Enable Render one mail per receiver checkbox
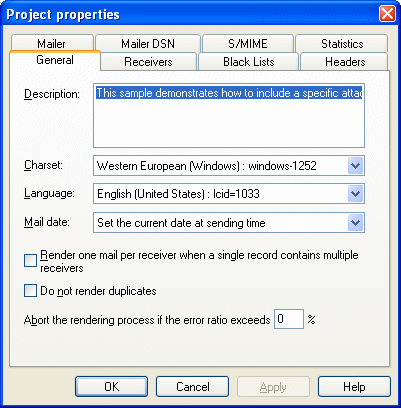Viewport: 401px width, 408px height. (30, 261)
